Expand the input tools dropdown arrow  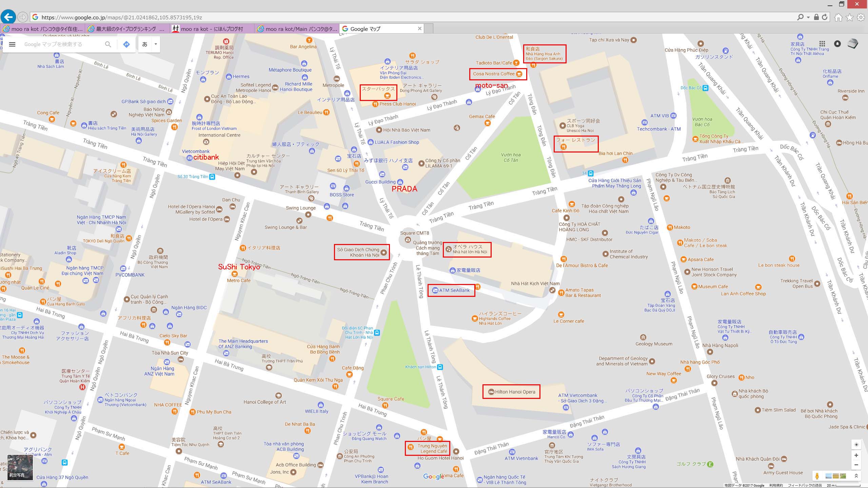156,44
